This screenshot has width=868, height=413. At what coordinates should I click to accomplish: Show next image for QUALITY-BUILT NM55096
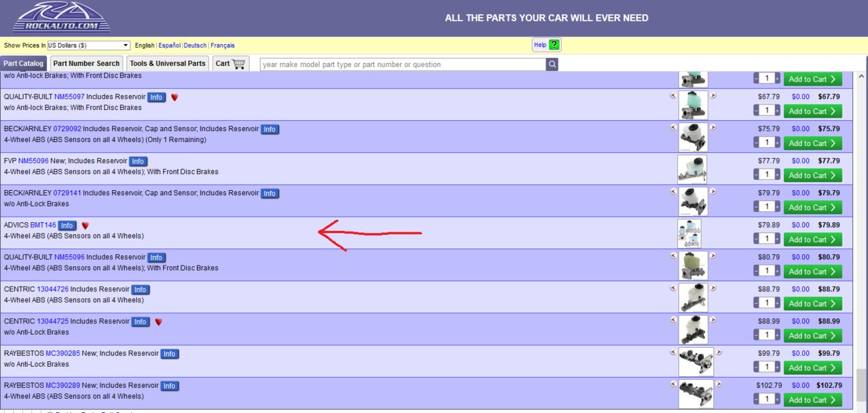(x=713, y=256)
